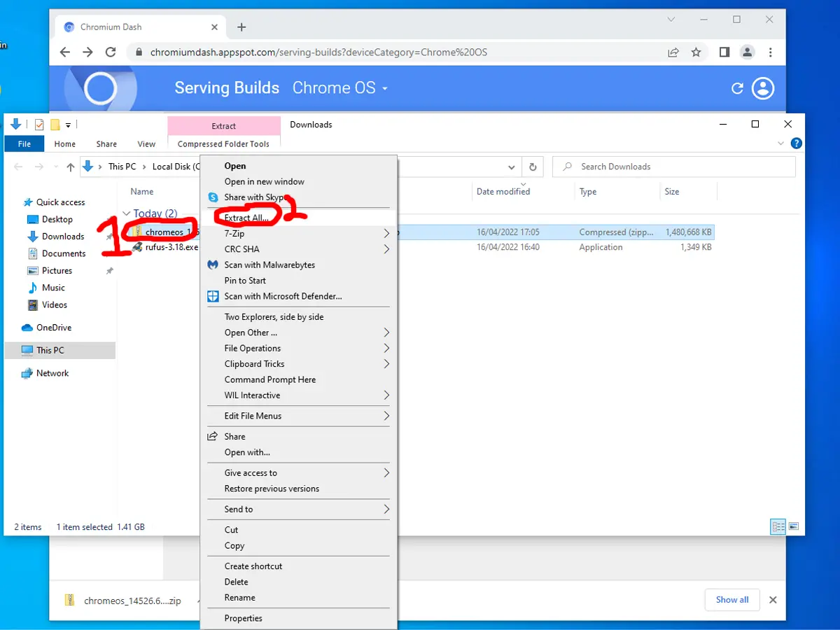
Task: Close the Chrome downloads bar
Action: 773,600
